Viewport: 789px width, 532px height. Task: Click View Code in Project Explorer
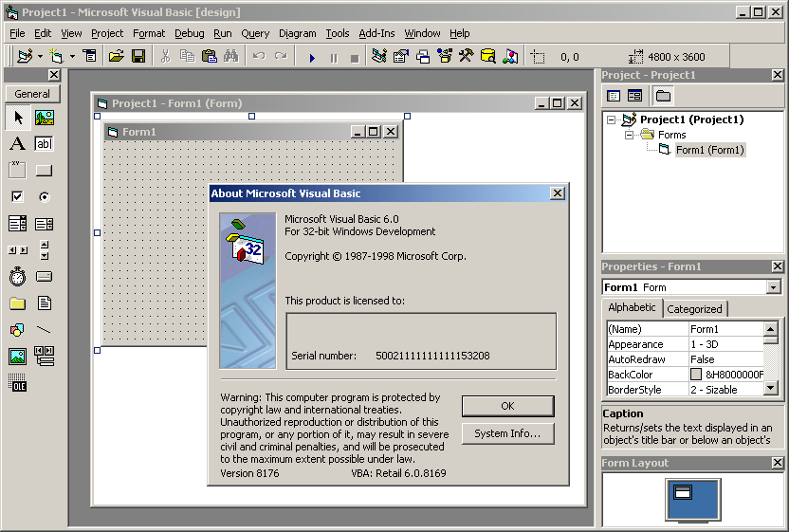[x=614, y=96]
